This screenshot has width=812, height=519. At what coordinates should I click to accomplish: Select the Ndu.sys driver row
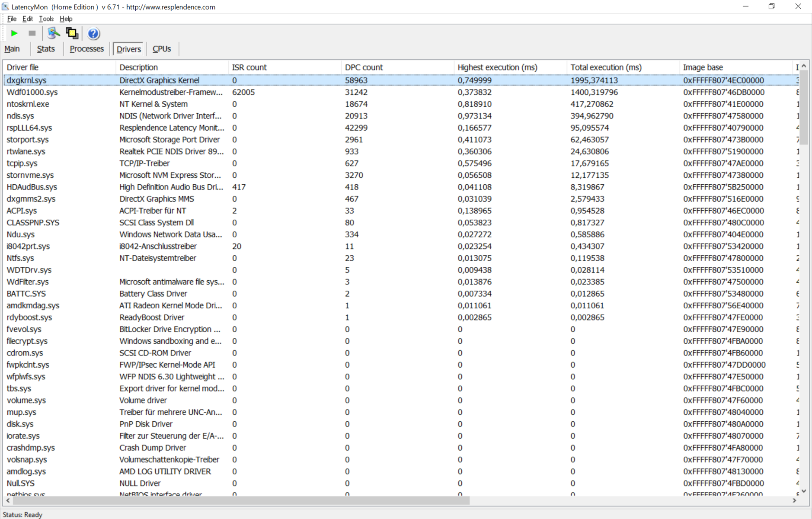tap(401, 234)
